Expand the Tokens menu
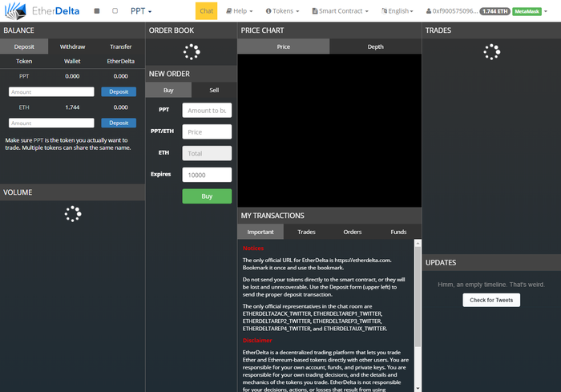This screenshot has width=561, height=392. [282, 11]
